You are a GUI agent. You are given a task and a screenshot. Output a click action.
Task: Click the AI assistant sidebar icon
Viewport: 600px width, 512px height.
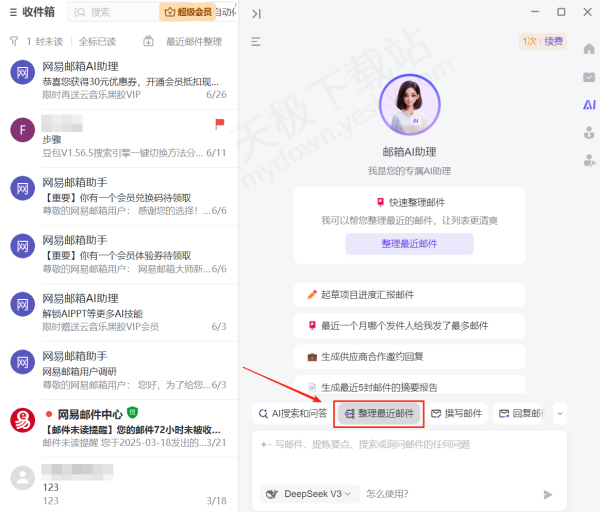pyautogui.click(x=589, y=104)
